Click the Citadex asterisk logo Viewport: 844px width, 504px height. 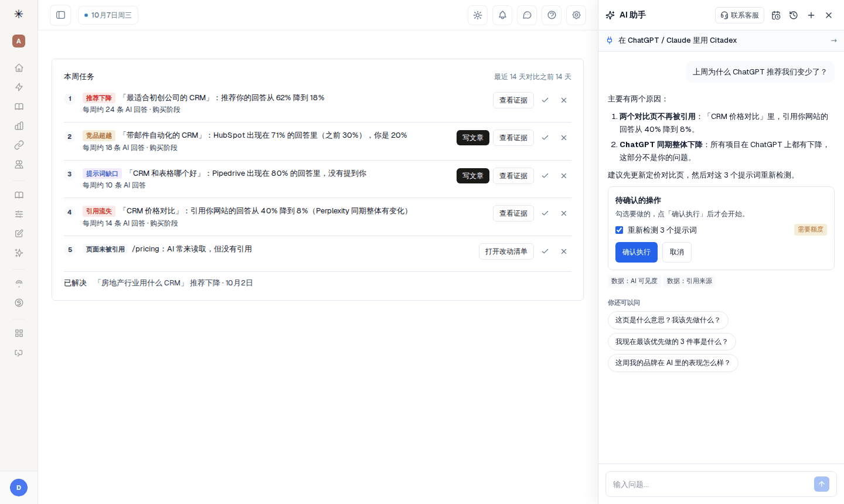(x=19, y=14)
